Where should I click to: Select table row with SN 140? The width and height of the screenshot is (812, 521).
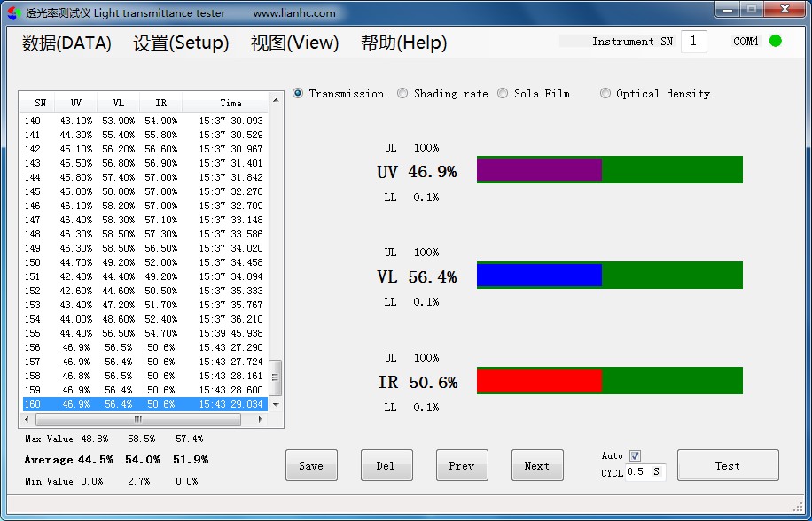pos(144,121)
